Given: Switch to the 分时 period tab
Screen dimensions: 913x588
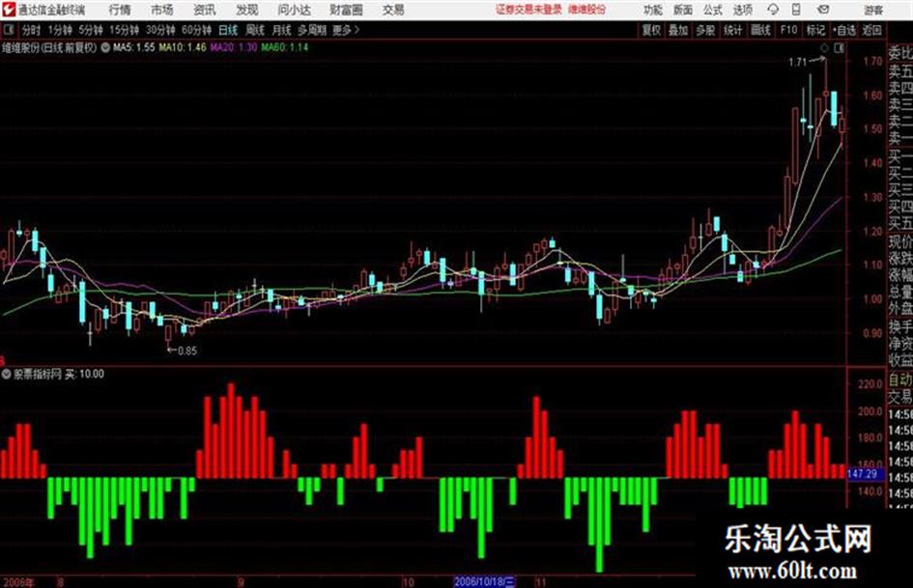Looking at the screenshot, I should (x=31, y=30).
